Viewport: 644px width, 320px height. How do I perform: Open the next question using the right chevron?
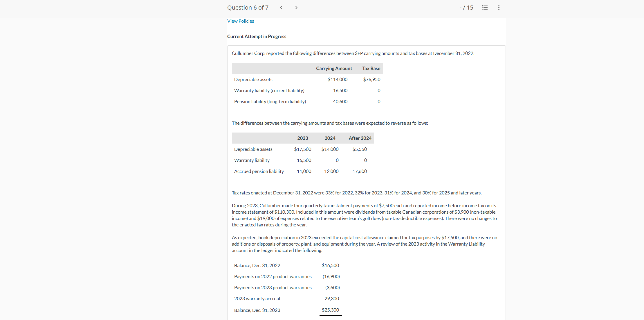point(296,8)
